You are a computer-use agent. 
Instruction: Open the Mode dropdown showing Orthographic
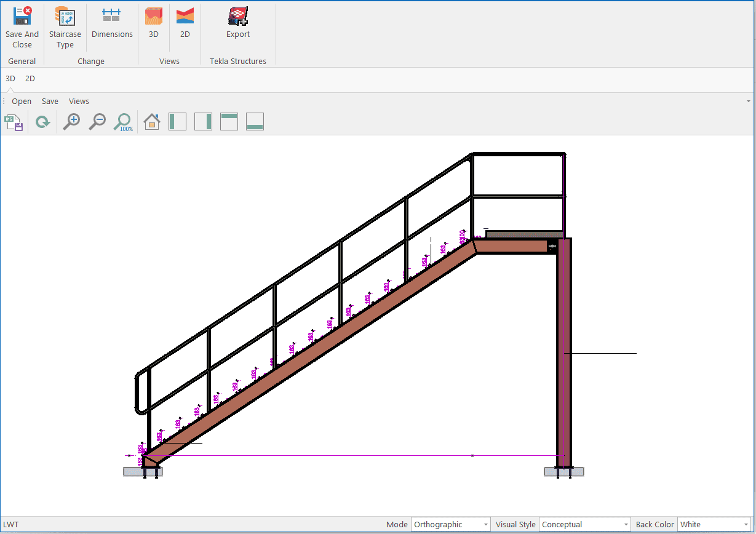450,524
